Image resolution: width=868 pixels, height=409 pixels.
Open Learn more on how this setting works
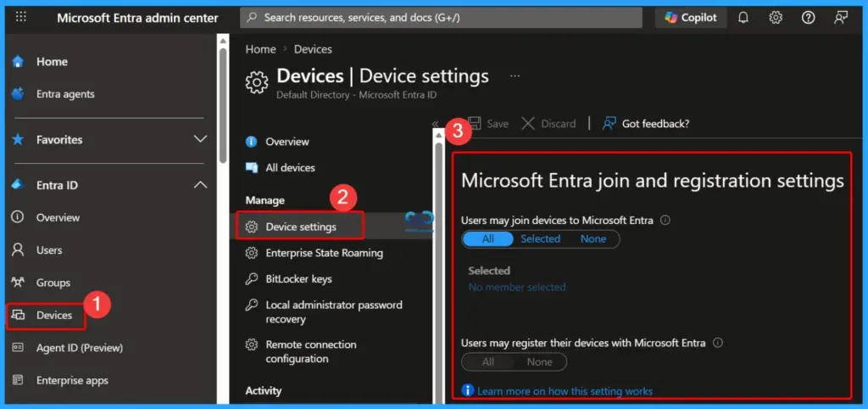point(565,391)
